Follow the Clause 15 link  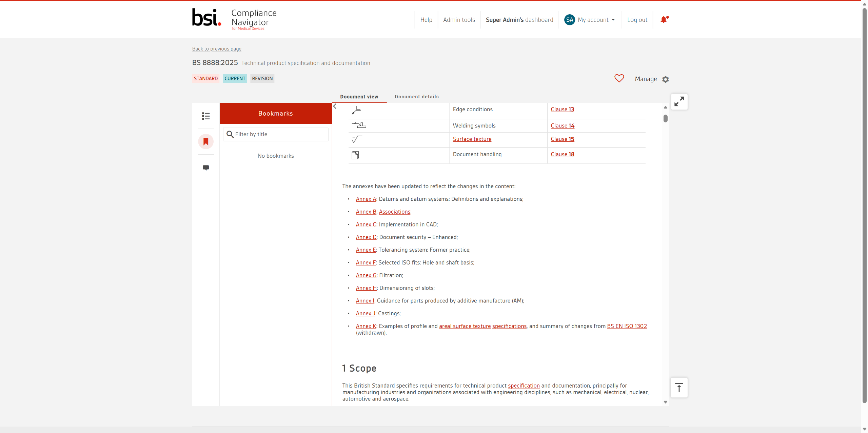click(563, 139)
